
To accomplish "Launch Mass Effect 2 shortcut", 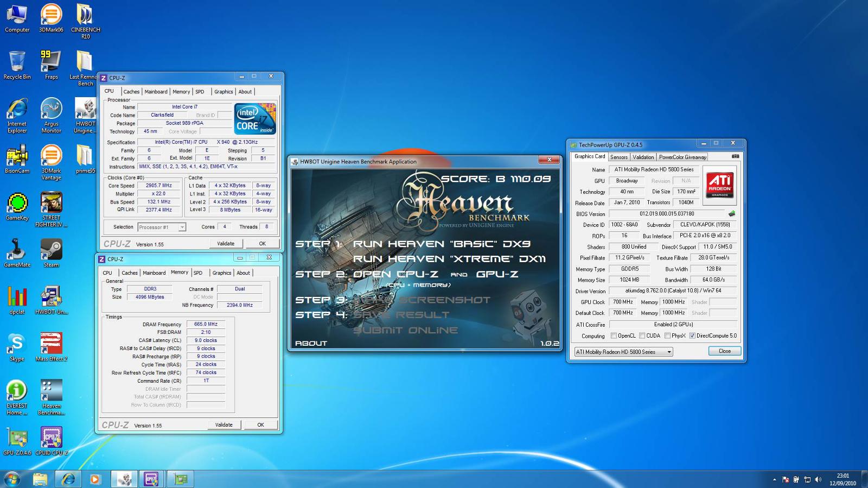I will pyautogui.click(x=51, y=347).
